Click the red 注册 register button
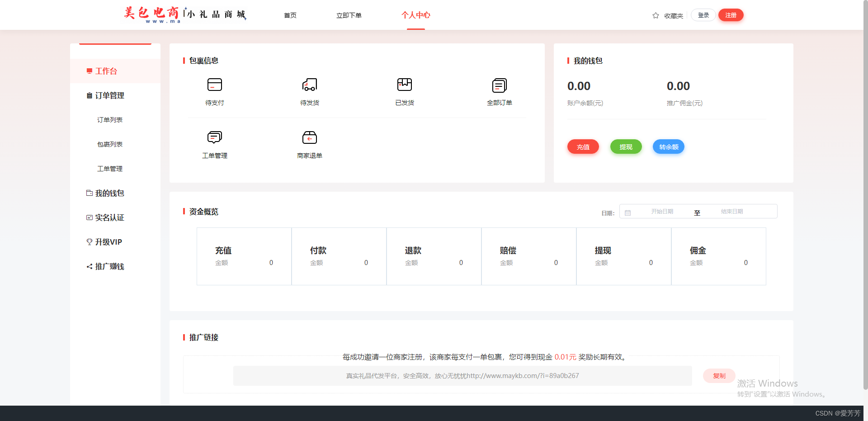 tap(731, 15)
